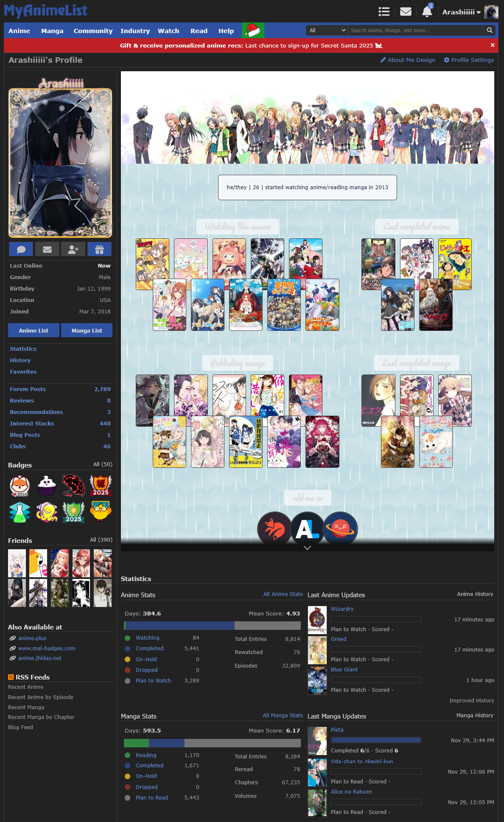Click the gift icon button under avatar
Viewport: 504px width, 822px height.
point(100,249)
